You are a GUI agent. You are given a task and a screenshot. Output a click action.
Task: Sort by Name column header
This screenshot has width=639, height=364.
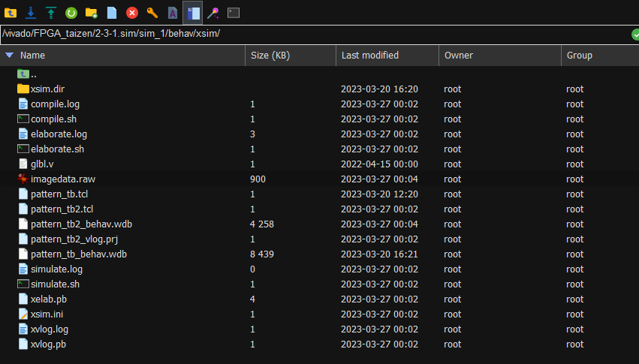point(122,56)
